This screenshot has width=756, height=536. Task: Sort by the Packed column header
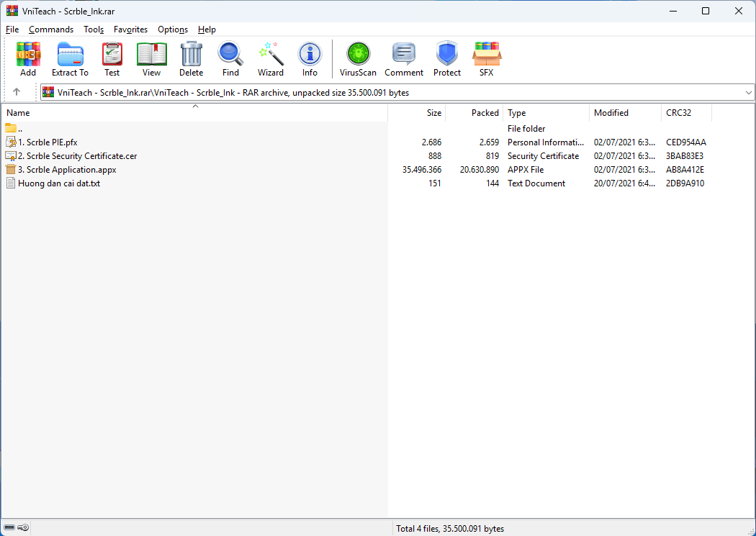coord(485,113)
